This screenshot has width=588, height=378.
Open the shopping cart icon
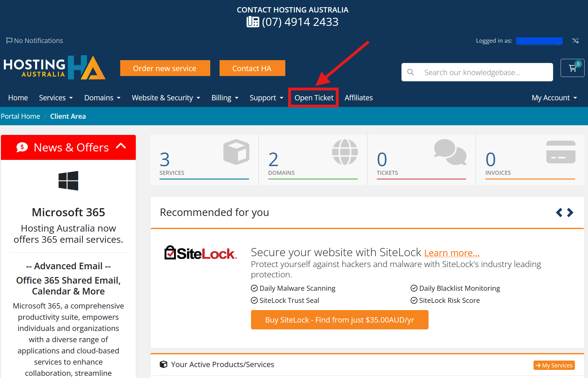572,68
